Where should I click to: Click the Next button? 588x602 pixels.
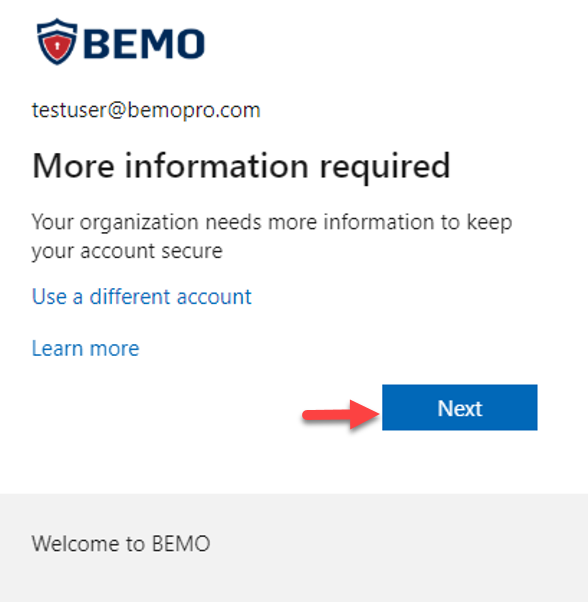[459, 407]
